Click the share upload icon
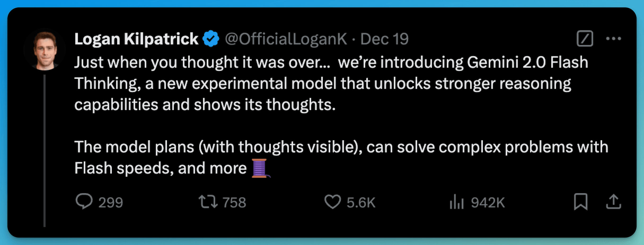 pos(614,202)
